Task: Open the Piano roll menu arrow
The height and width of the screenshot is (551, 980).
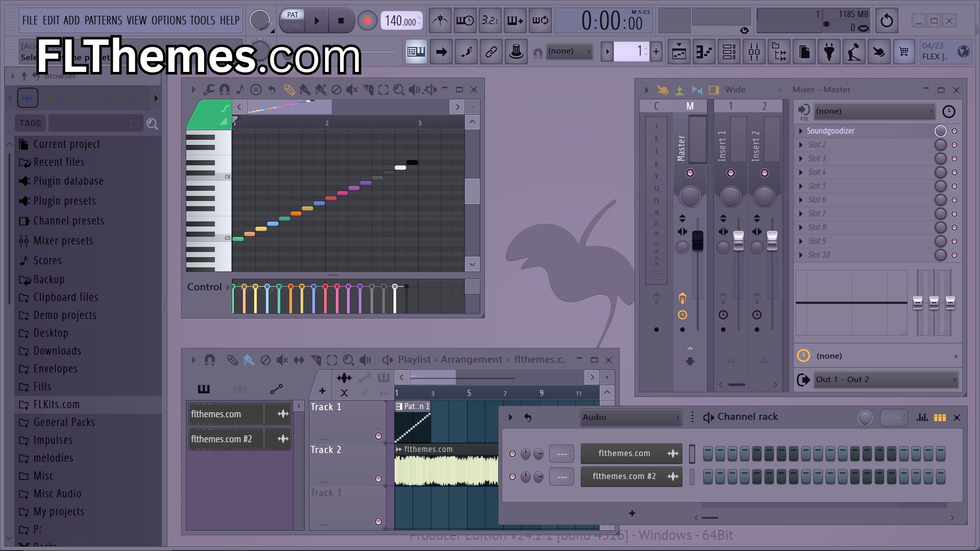Action: point(193,90)
